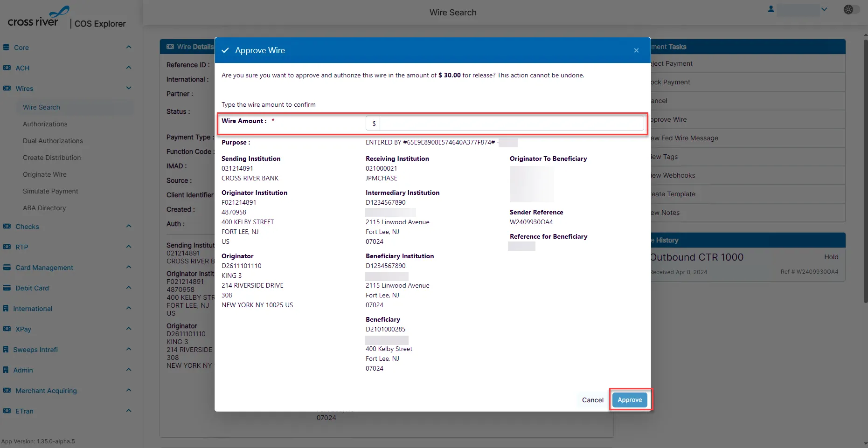Image resolution: width=868 pixels, height=448 pixels.
Task: Click View Webhooks task
Action: (x=748, y=175)
